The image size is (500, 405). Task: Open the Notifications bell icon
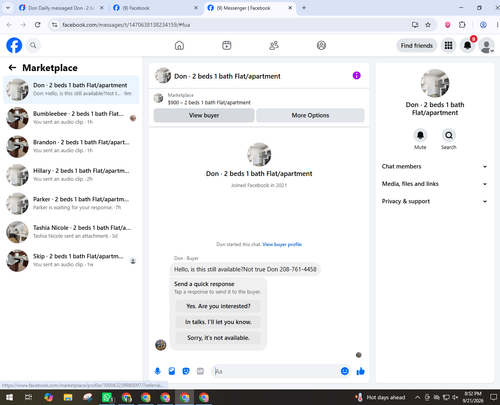point(467,45)
